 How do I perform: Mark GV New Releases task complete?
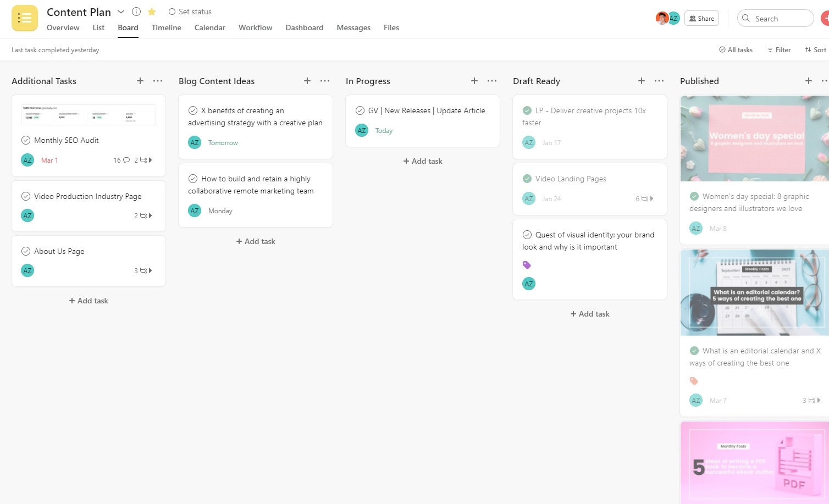[360, 110]
